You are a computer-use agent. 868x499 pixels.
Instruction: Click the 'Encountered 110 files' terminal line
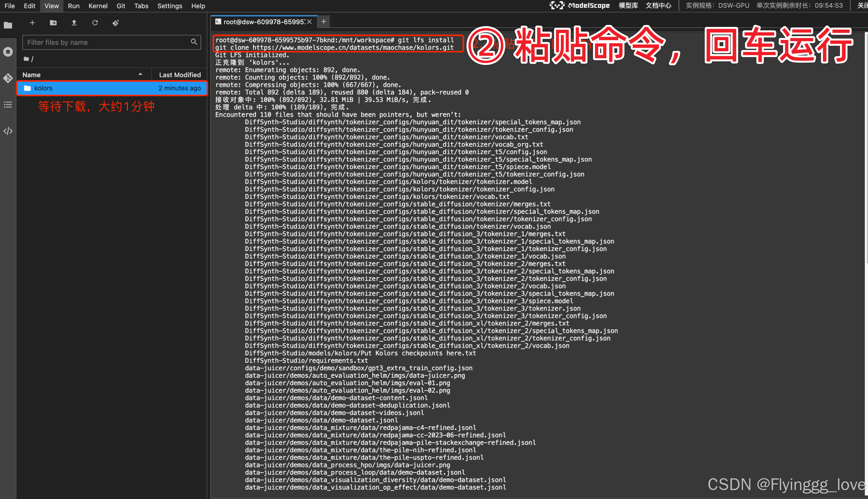(338, 115)
